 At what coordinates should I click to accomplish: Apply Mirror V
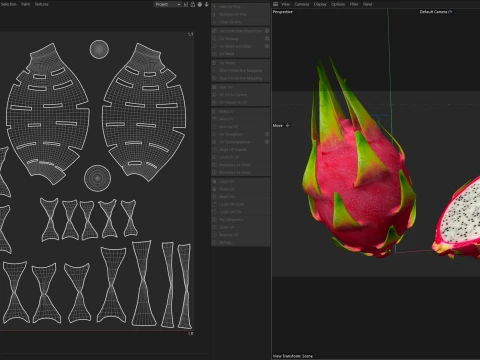(x=240, y=119)
